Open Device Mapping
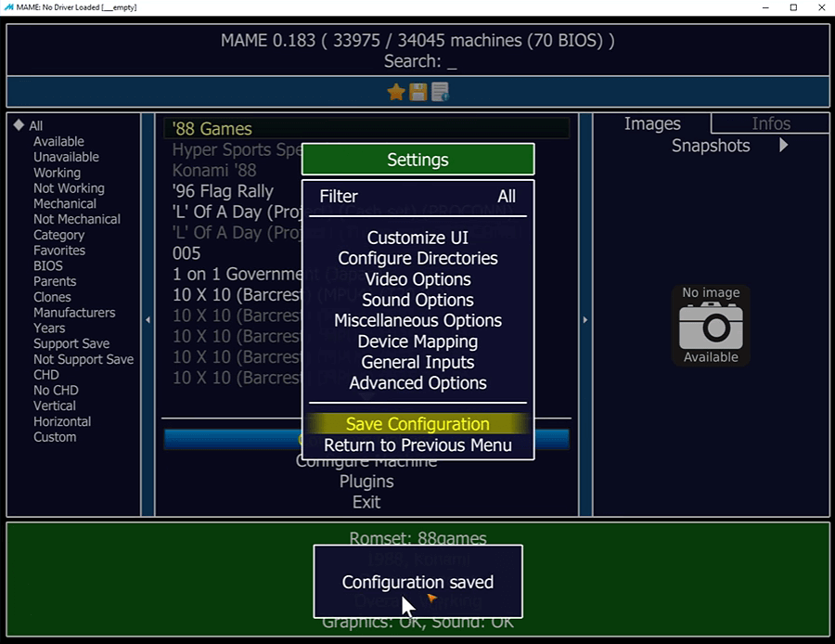Screen dimensions: 835x644 pos(417,341)
